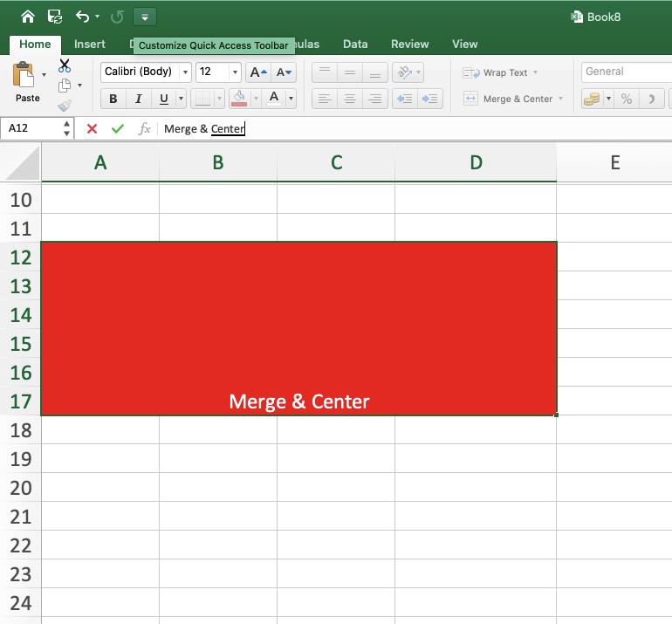Click the Accounting currency coins icon
Screen dimensions: 672x624
[x=592, y=99]
